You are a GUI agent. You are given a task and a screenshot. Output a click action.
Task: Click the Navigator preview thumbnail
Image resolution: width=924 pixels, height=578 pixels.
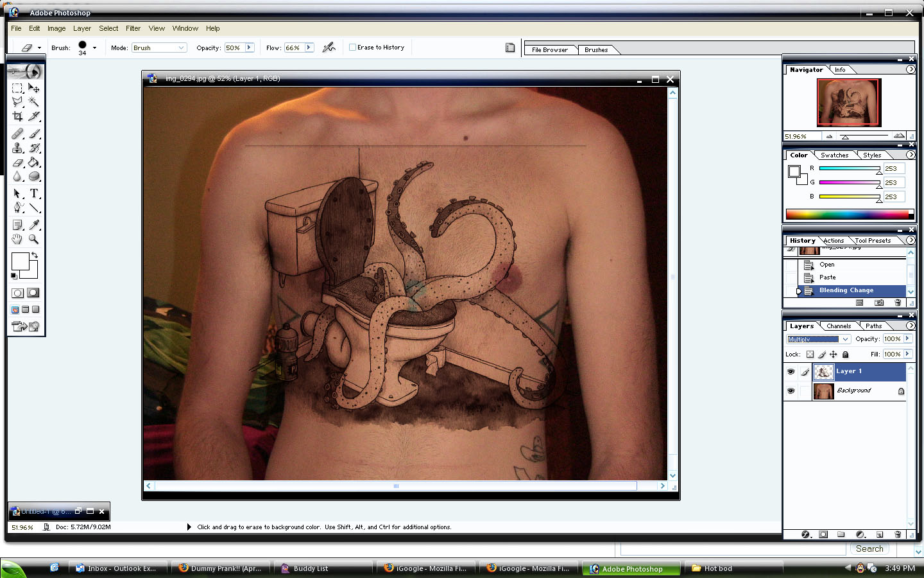pos(849,103)
